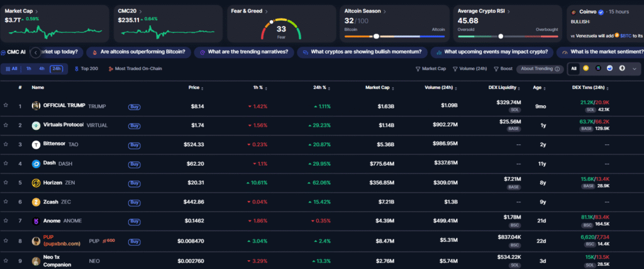The width and height of the screenshot is (644, 269).
Task: Open the Boost filter
Action: 502,69
